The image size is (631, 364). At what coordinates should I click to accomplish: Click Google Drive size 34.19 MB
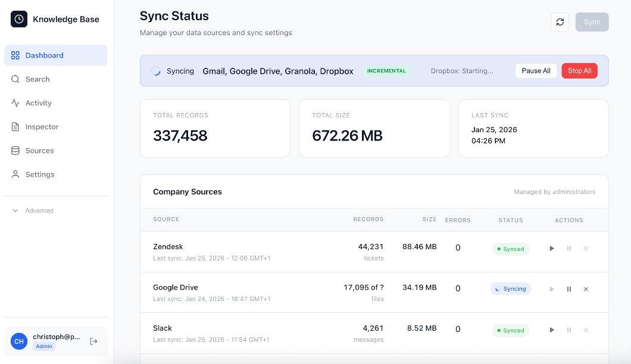click(x=419, y=287)
